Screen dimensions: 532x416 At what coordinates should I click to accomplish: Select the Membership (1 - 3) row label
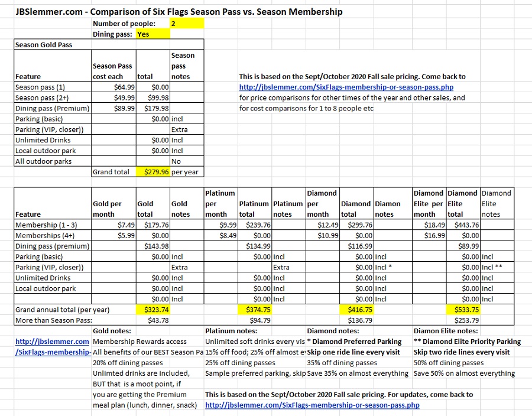click(x=53, y=225)
